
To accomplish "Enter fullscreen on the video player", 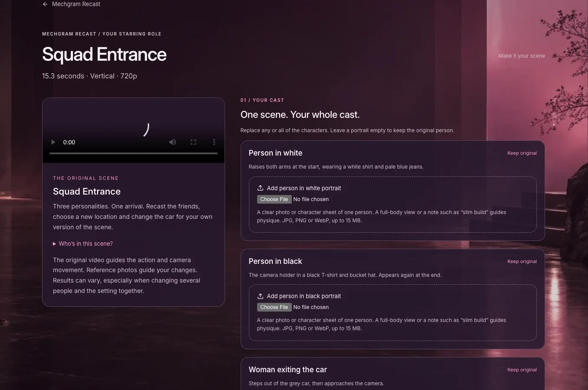I will 193,142.
